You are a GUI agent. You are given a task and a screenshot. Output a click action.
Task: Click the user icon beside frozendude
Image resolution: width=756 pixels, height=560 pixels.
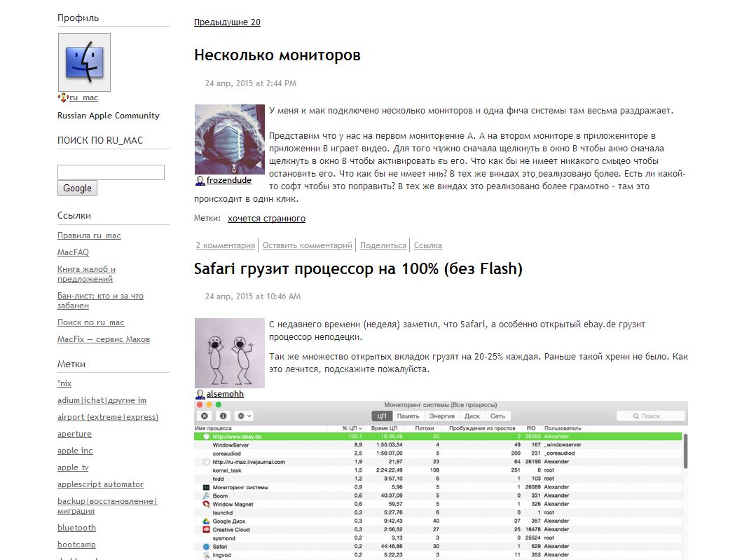coord(200,180)
